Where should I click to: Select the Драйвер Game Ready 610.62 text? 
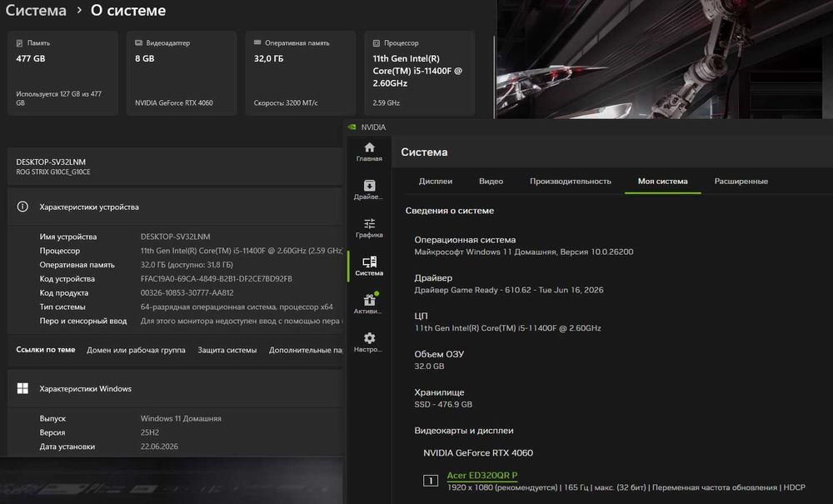pyautogui.click(x=509, y=290)
